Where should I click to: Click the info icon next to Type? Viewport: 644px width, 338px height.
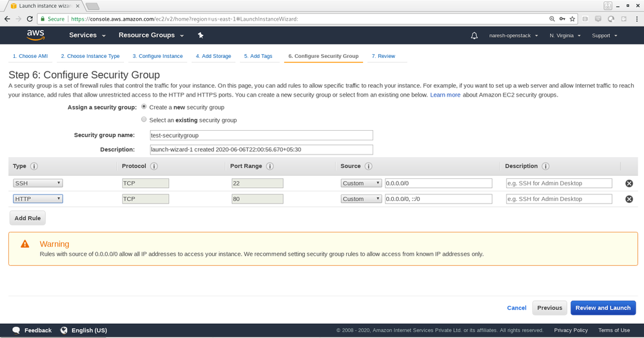tap(34, 166)
